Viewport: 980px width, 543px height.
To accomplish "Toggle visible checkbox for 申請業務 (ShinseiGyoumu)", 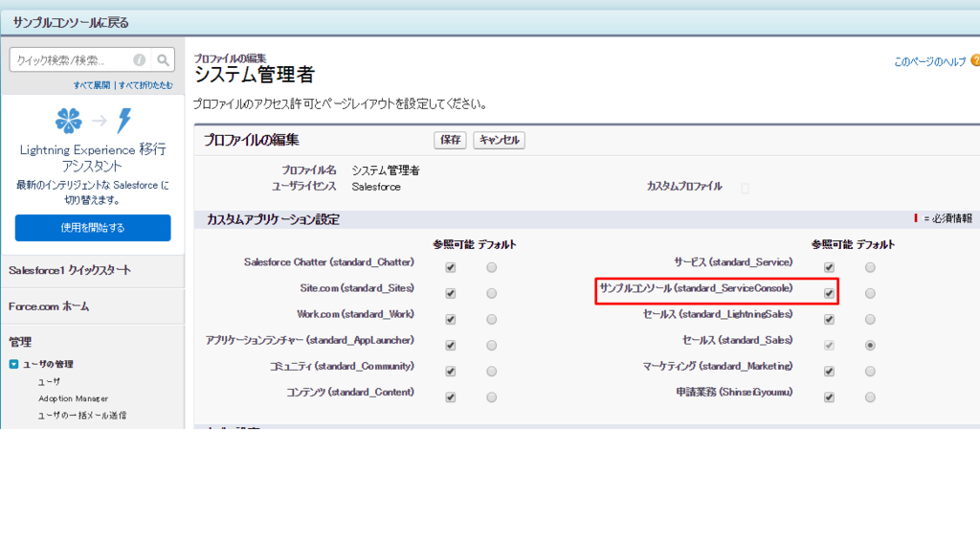I will click(x=830, y=397).
